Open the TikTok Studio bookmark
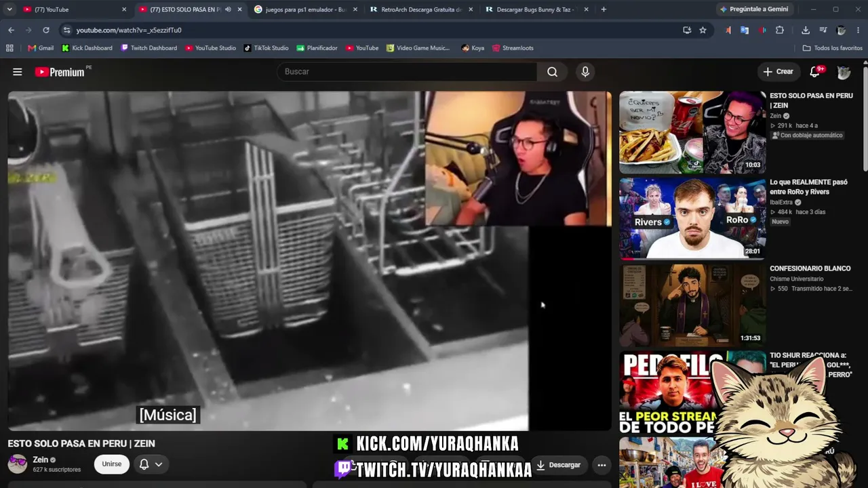The height and width of the screenshot is (488, 868). click(267, 48)
